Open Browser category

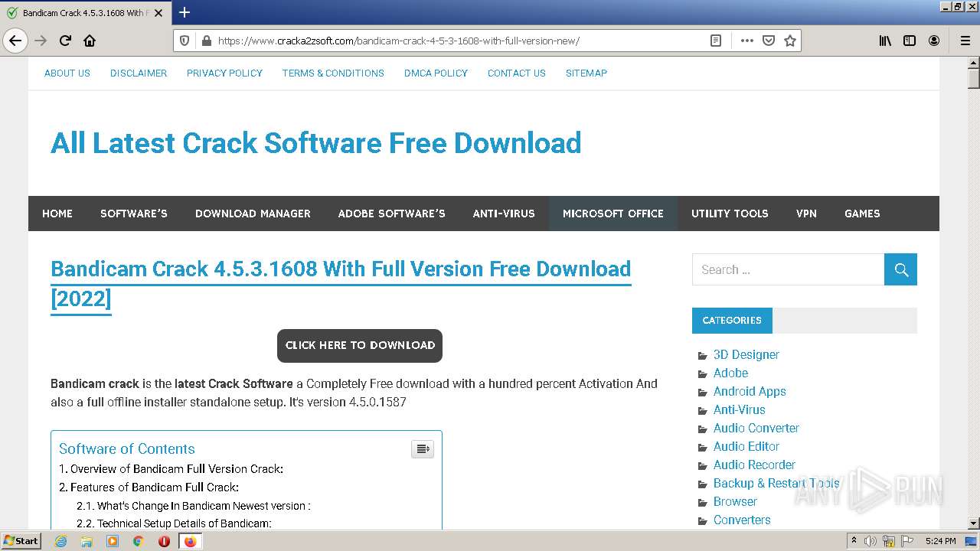pos(735,501)
